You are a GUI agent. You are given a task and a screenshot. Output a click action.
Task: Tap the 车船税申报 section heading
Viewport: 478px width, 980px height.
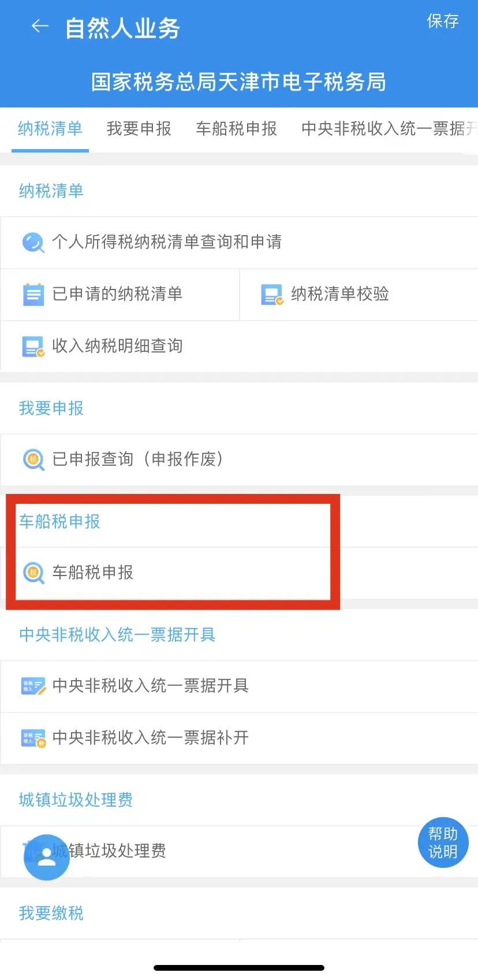pyautogui.click(x=59, y=521)
